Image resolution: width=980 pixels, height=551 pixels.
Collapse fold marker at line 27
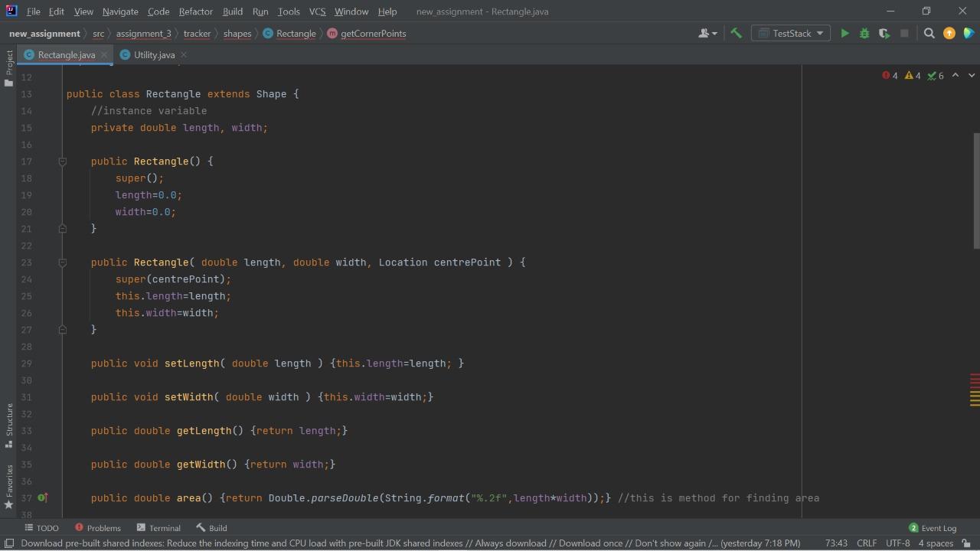tap(63, 330)
